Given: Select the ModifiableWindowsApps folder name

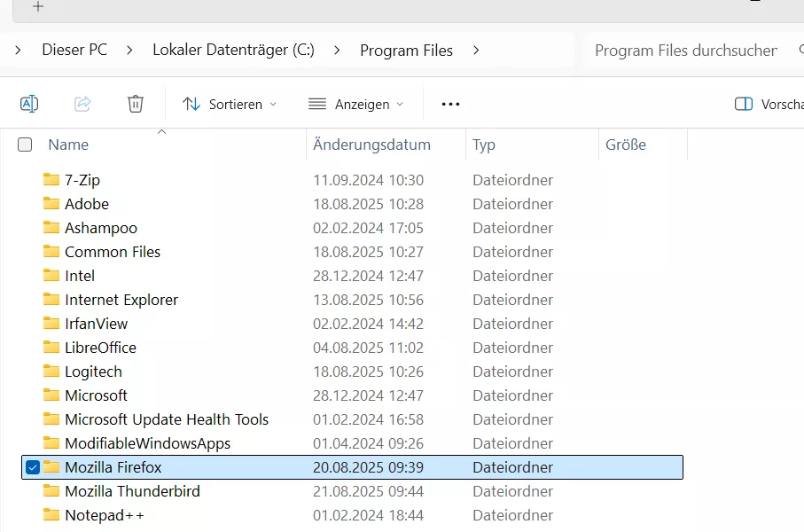Looking at the screenshot, I should pyautogui.click(x=148, y=443).
